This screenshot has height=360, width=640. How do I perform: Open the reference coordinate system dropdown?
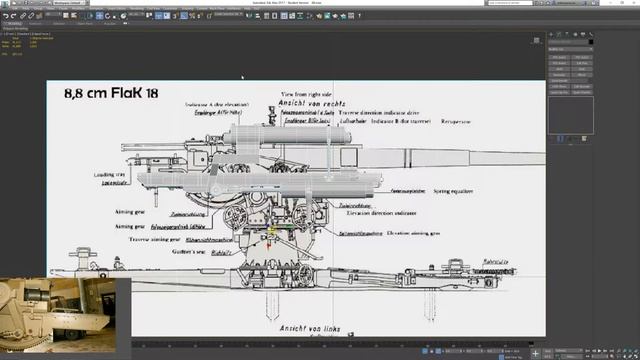click(137, 14)
